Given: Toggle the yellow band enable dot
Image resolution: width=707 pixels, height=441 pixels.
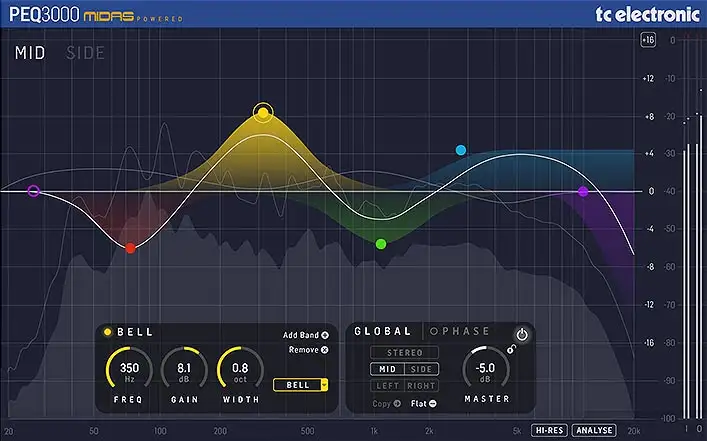Looking at the screenshot, I should [107, 332].
